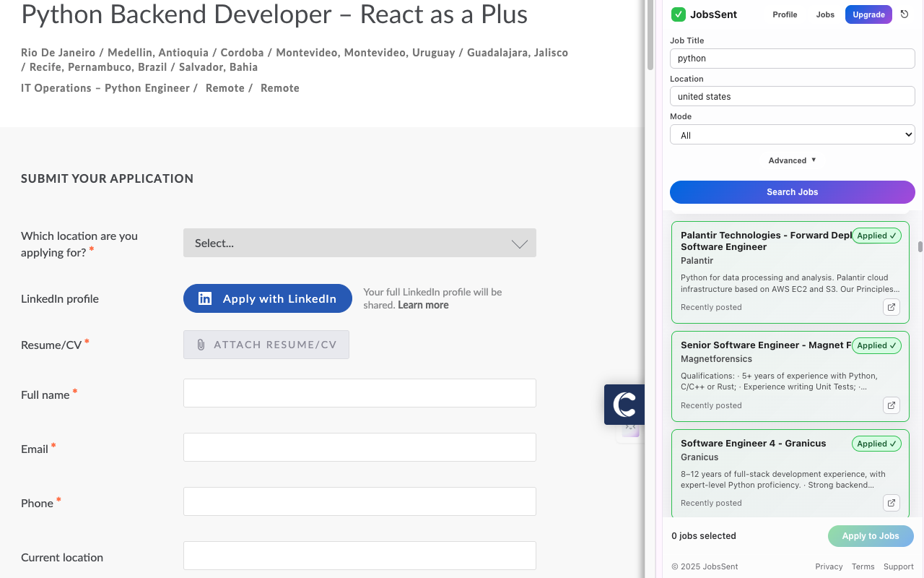Open the Granicus job external link icon
This screenshot has height=578, width=924.
pos(892,503)
